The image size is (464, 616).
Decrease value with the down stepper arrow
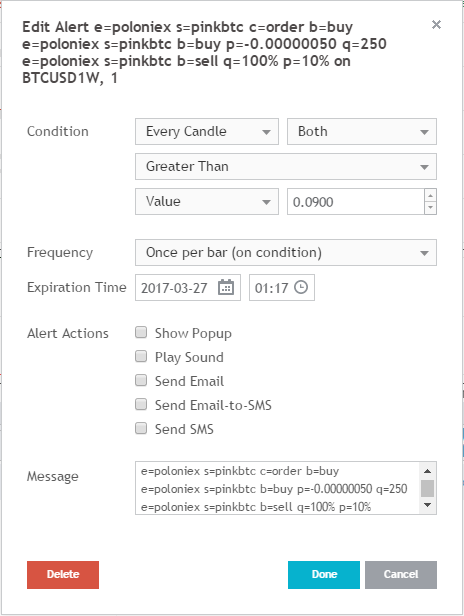tap(431, 208)
